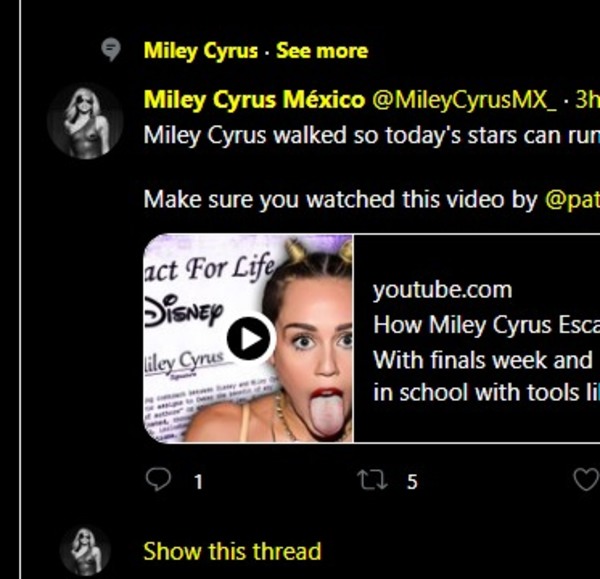Click the reply speech bubble icon
600x579 pixels.
(158, 481)
